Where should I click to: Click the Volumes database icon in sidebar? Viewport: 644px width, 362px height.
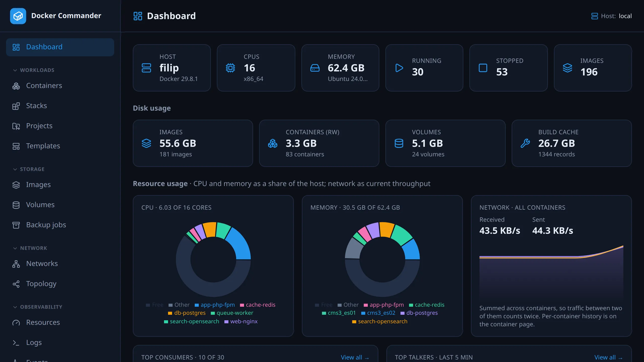[16, 205]
